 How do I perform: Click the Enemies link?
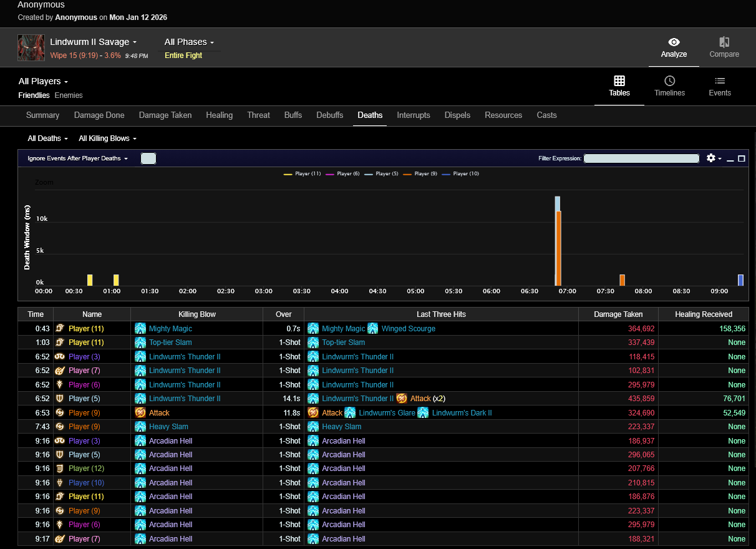point(69,95)
